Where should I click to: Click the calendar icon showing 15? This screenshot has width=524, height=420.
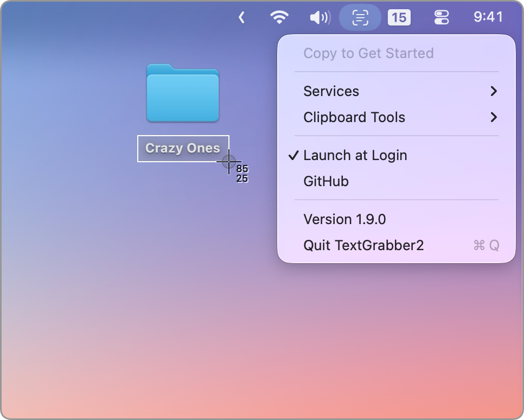point(399,17)
